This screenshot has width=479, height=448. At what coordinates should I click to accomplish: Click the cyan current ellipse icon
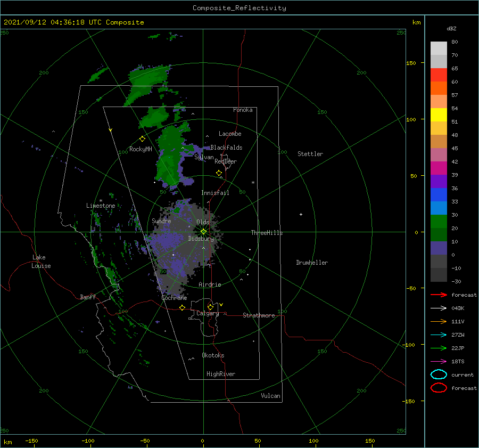[x=439, y=374]
